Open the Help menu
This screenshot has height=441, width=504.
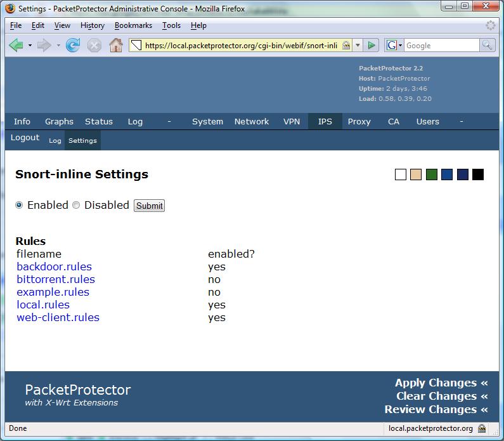click(x=198, y=25)
